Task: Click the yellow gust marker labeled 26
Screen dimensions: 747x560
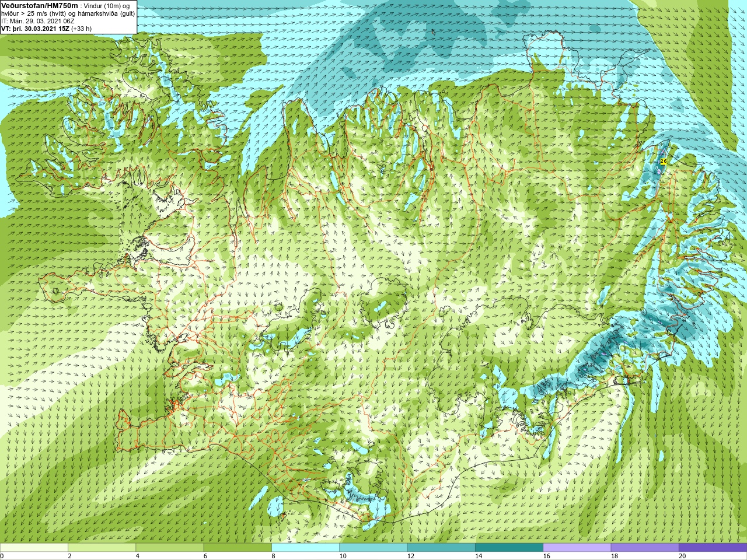Action: (663, 161)
